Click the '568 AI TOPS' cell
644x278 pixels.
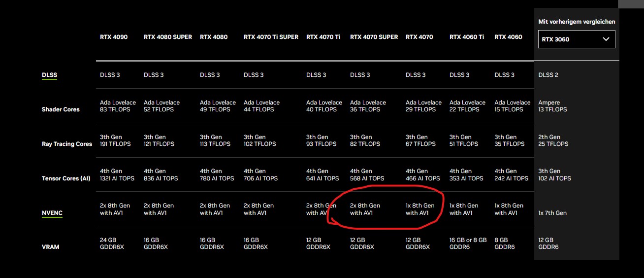pos(367,175)
